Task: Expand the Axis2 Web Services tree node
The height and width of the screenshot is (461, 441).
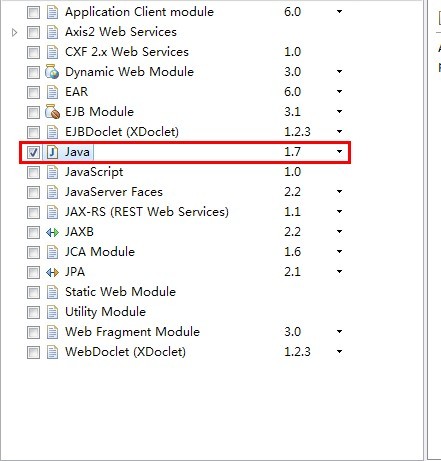Action: pyautogui.click(x=14, y=32)
